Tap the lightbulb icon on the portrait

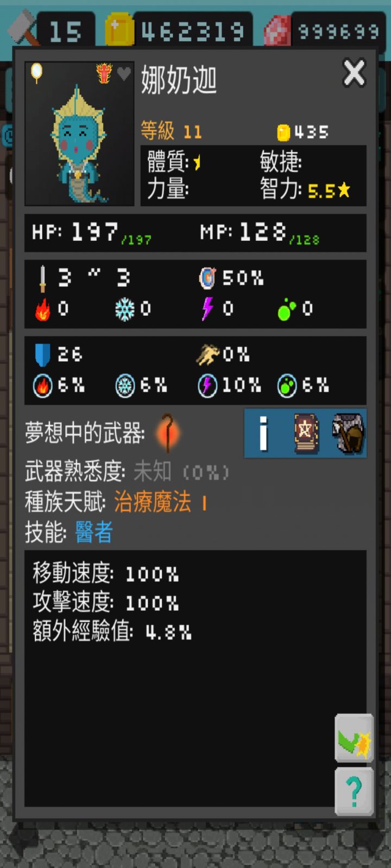tap(36, 73)
